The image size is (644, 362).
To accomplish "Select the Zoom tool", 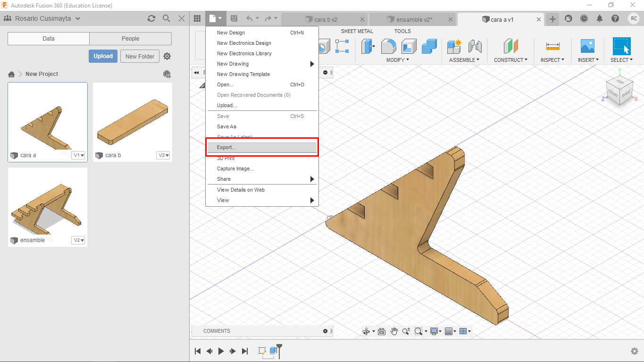I will pos(406,331).
